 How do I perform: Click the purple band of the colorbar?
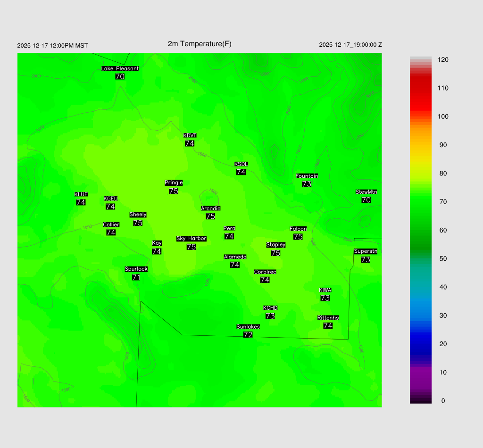[x=421, y=377]
